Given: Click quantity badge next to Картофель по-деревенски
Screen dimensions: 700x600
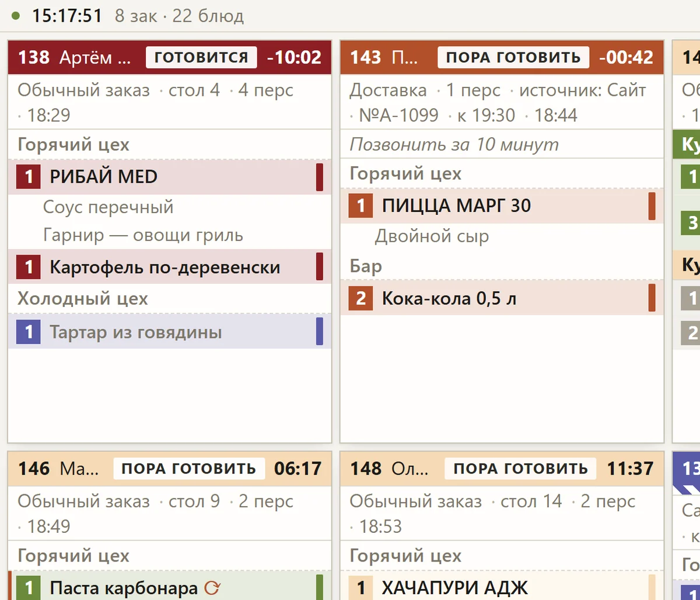Looking at the screenshot, I should coord(29,267).
